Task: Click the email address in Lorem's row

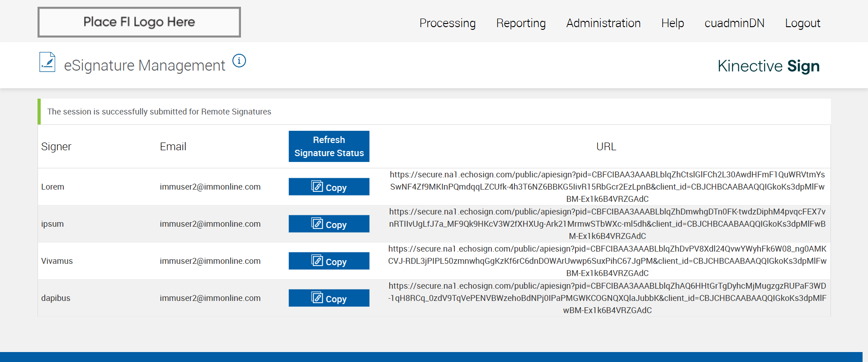Action: 210,187
